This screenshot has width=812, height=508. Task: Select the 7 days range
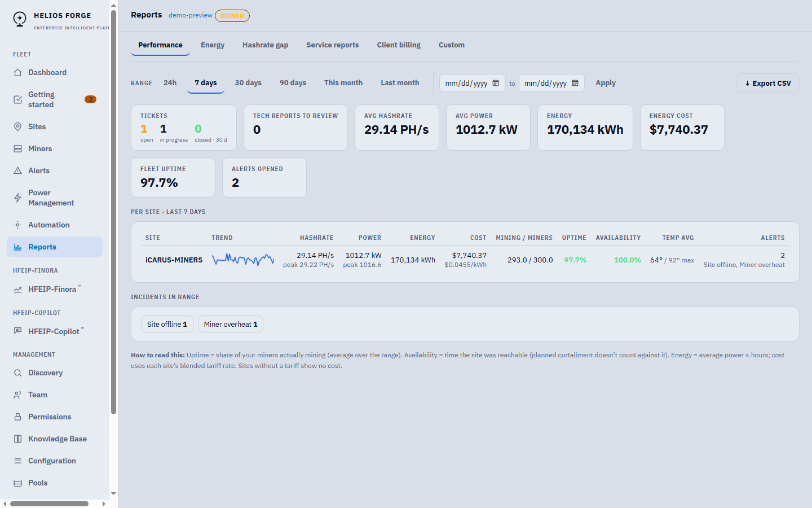pyautogui.click(x=206, y=83)
